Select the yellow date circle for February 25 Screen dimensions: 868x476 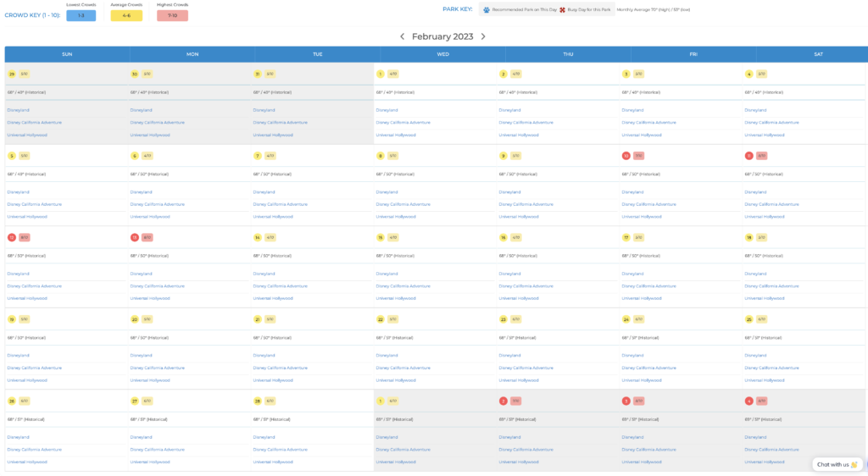(x=749, y=319)
